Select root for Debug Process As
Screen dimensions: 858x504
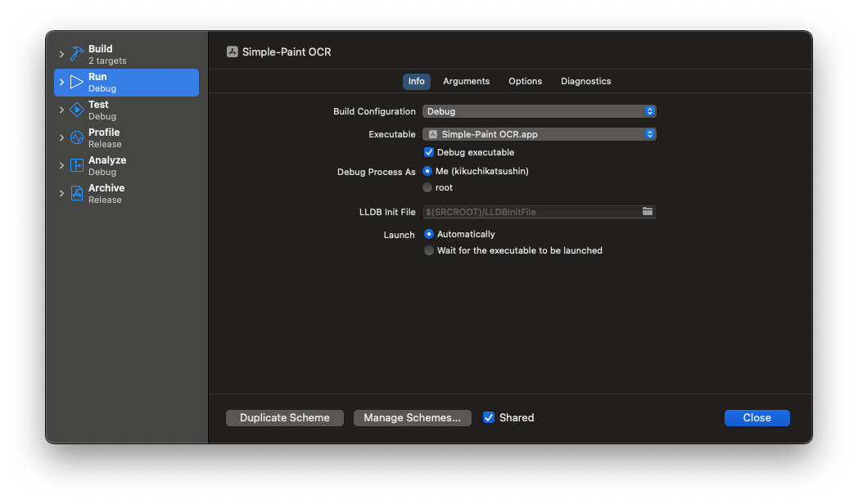pyautogui.click(x=428, y=187)
